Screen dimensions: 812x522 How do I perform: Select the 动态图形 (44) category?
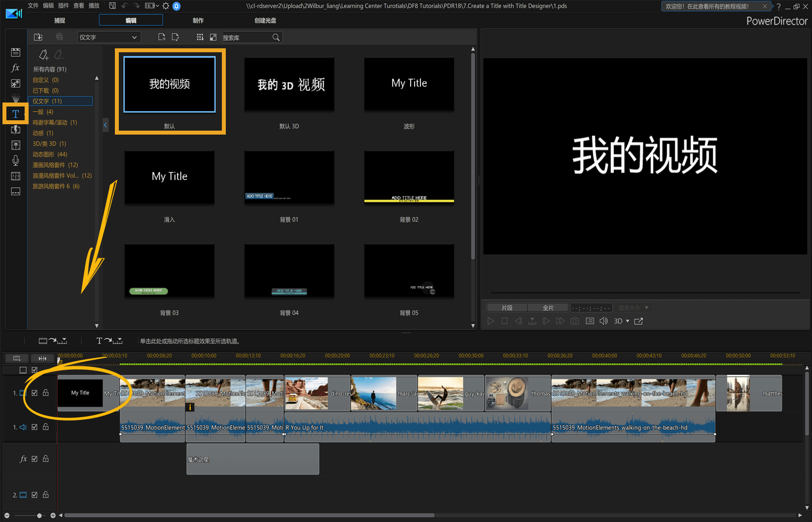50,154
